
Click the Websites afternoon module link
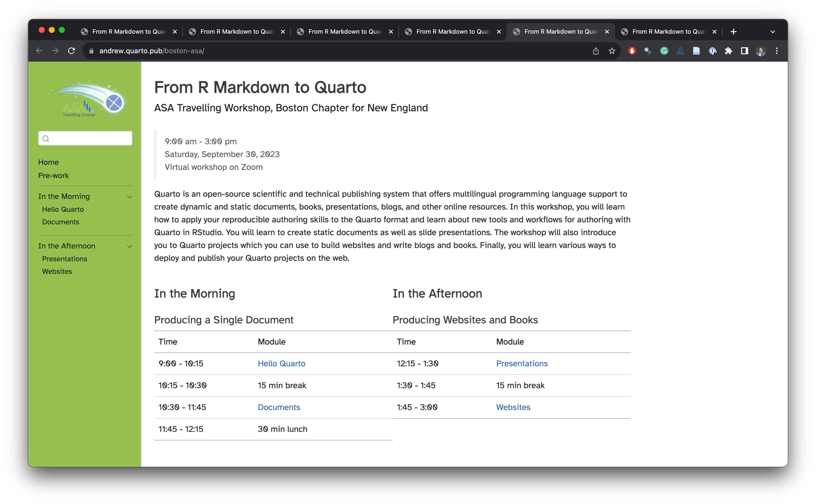click(513, 407)
